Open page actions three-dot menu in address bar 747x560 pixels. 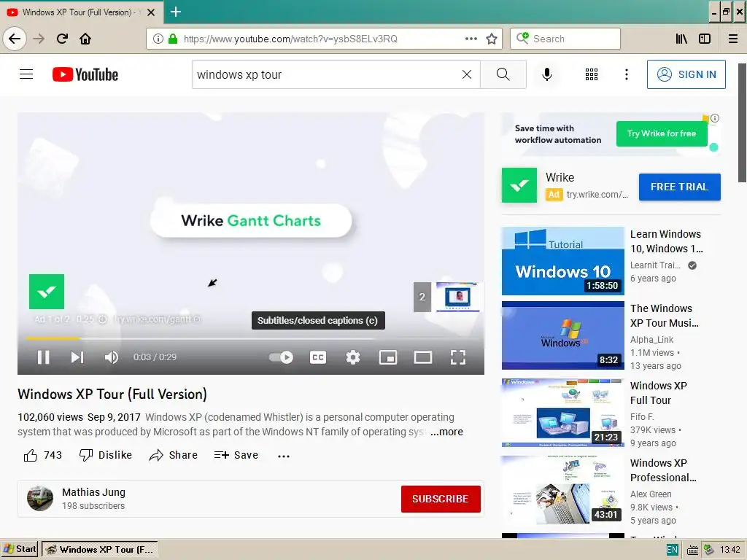coord(471,39)
